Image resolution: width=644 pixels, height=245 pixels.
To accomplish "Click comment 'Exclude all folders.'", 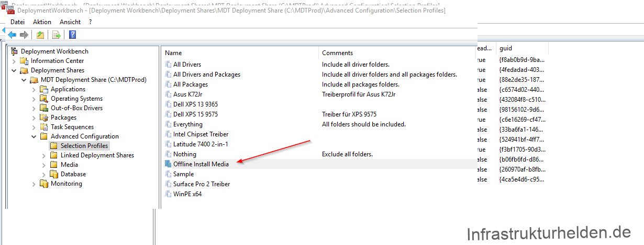I will point(347,154).
